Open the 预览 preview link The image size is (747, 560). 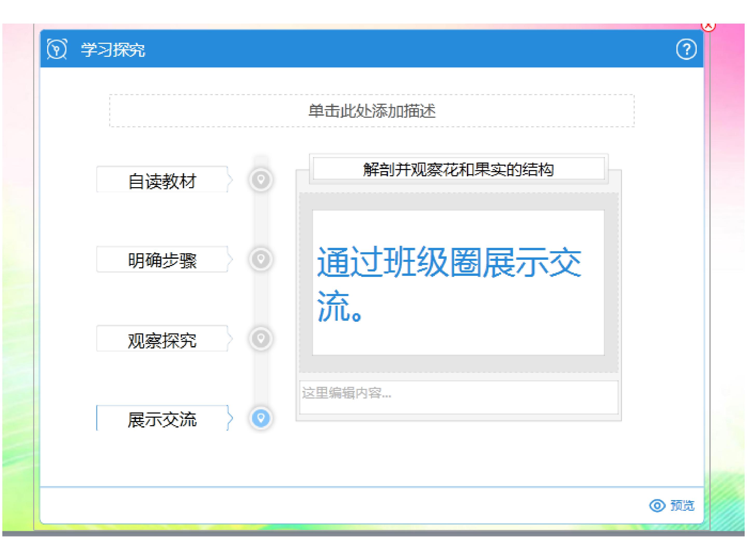point(682,506)
